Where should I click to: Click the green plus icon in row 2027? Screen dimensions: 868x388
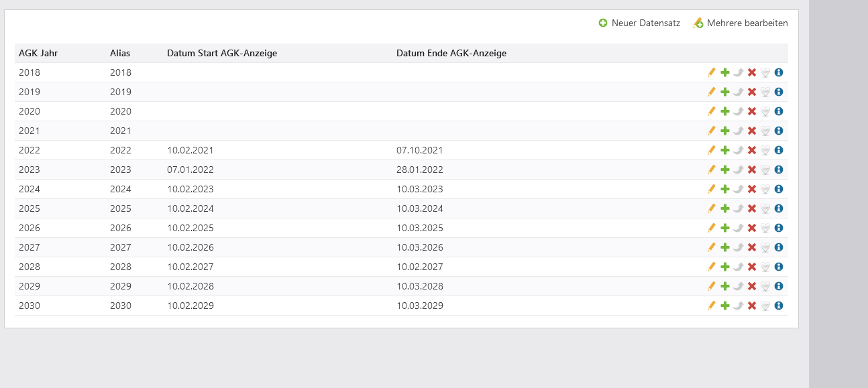coord(725,247)
